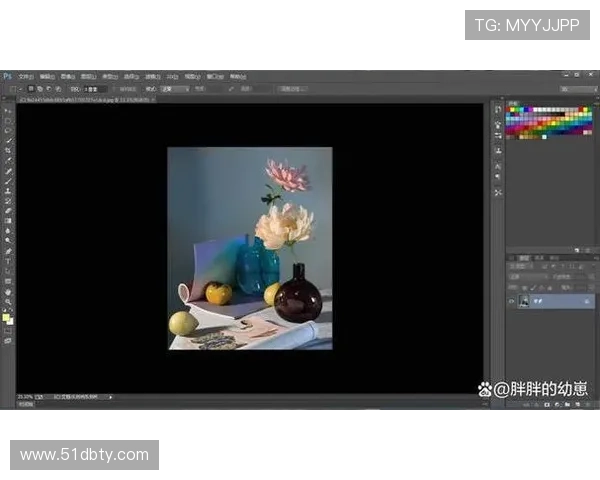This screenshot has width=600, height=480.
Task: Select the Move tool
Action: [x=8, y=110]
